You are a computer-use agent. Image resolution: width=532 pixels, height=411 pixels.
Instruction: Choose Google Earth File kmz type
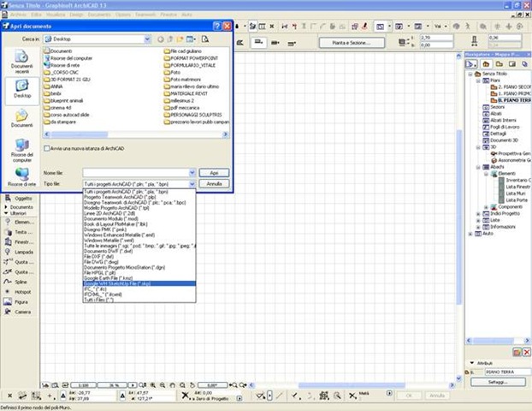139,278
